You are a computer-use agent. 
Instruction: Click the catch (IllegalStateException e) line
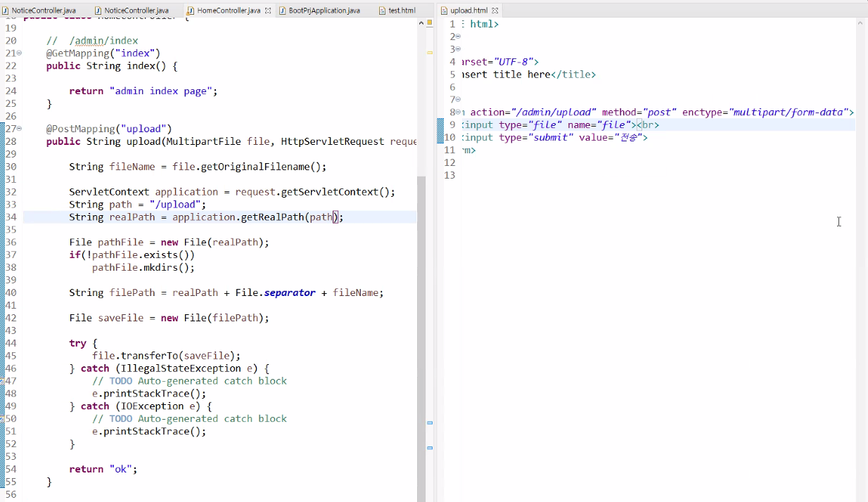(x=170, y=368)
